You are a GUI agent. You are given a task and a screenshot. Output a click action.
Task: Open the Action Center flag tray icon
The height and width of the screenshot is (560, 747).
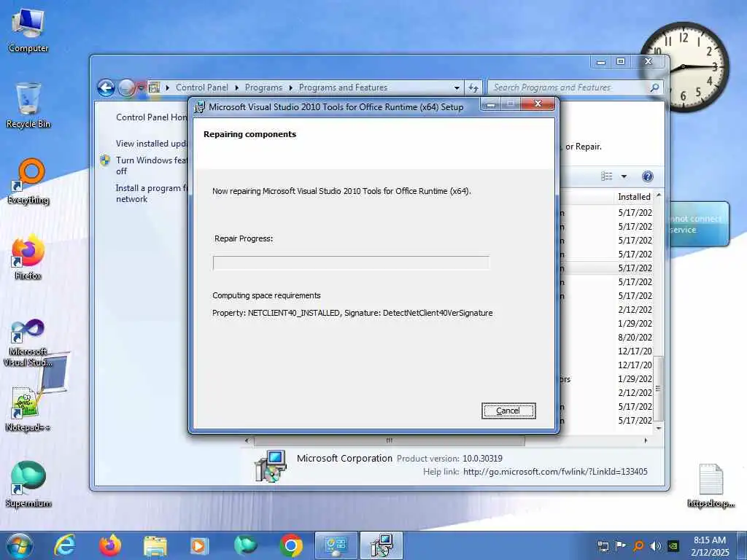point(620,545)
